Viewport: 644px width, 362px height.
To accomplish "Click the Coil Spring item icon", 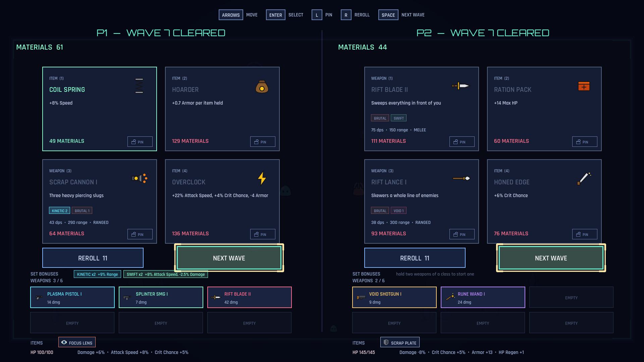I will (139, 86).
